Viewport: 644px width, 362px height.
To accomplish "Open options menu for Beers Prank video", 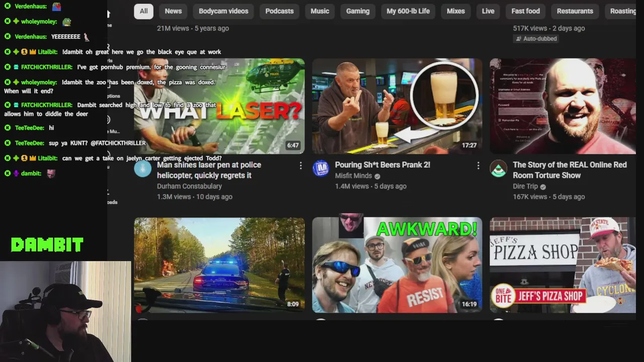I will coord(478,165).
